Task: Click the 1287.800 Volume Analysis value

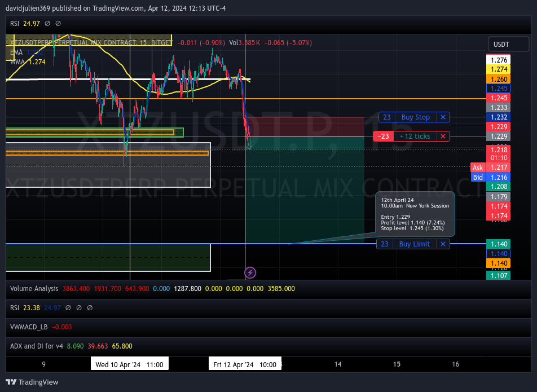Action: [x=187, y=289]
